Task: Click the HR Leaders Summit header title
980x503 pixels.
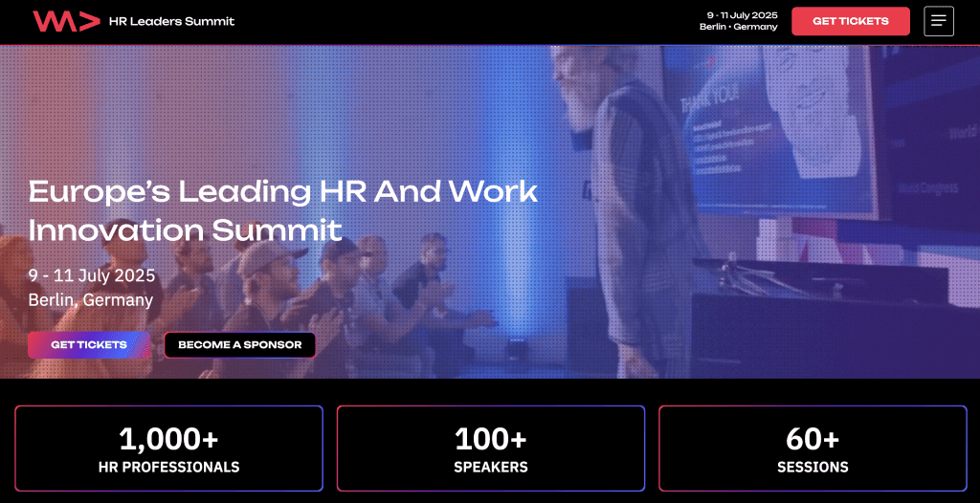Action: point(172,21)
